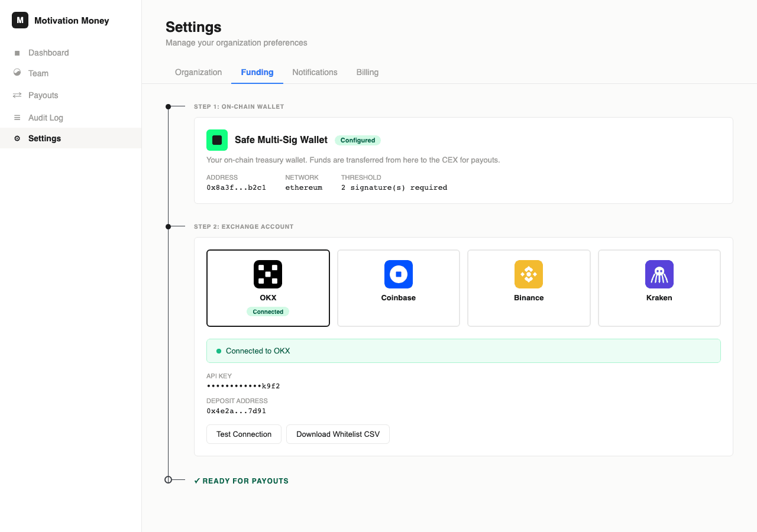This screenshot has width=757, height=532.
Task: Click the Connected to OKX status banner
Action: tap(463, 351)
